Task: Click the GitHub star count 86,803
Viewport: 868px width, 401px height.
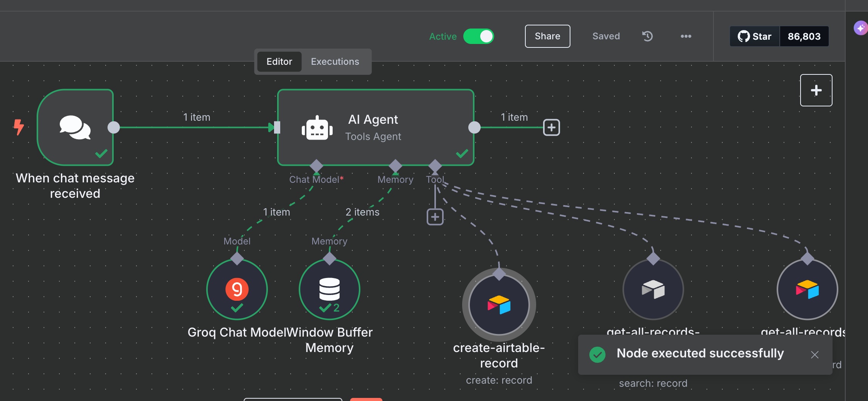Action: click(804, 36)
